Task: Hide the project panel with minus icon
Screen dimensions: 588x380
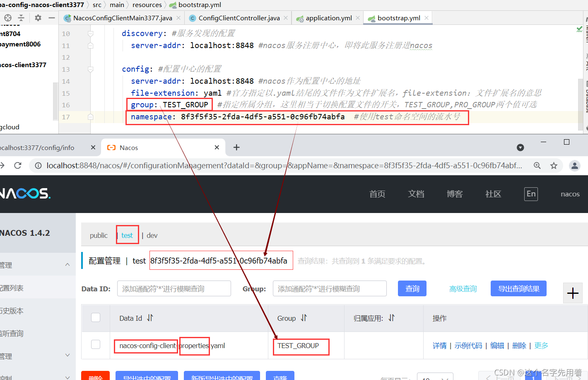Action: coord(52,18)
